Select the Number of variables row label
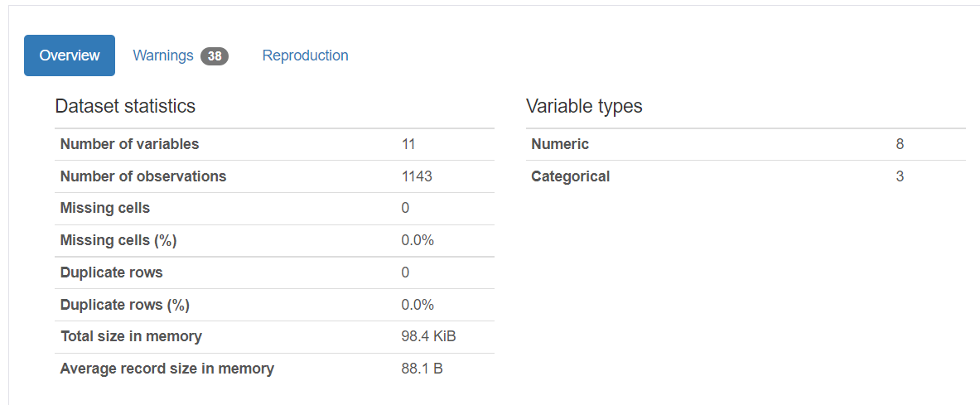 (129, 144)
